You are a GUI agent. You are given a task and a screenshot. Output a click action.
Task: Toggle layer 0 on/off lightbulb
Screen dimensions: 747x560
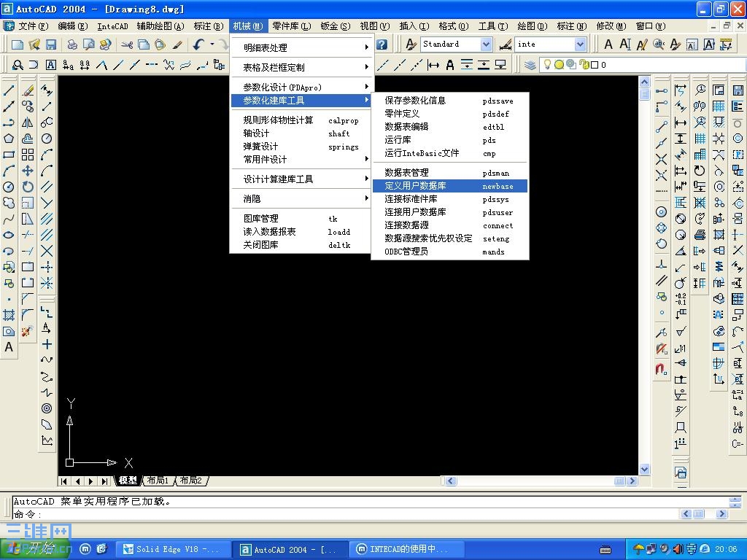(x=548, y=65)
